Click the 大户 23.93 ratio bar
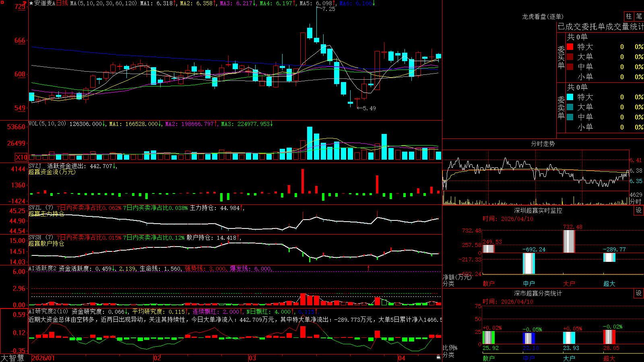 569,338
